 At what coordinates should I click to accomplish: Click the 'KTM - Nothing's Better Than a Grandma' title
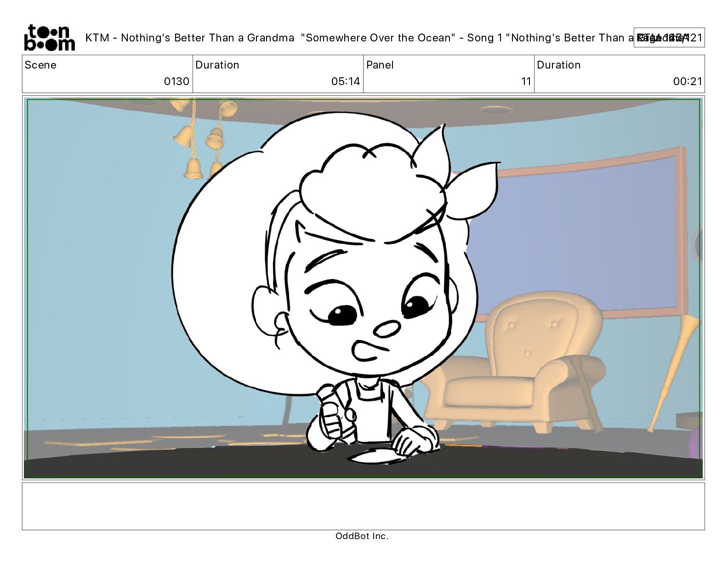click(190, 38)
